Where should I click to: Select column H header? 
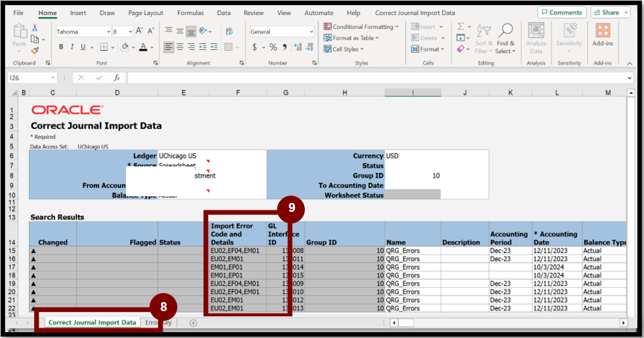[344, 93]
